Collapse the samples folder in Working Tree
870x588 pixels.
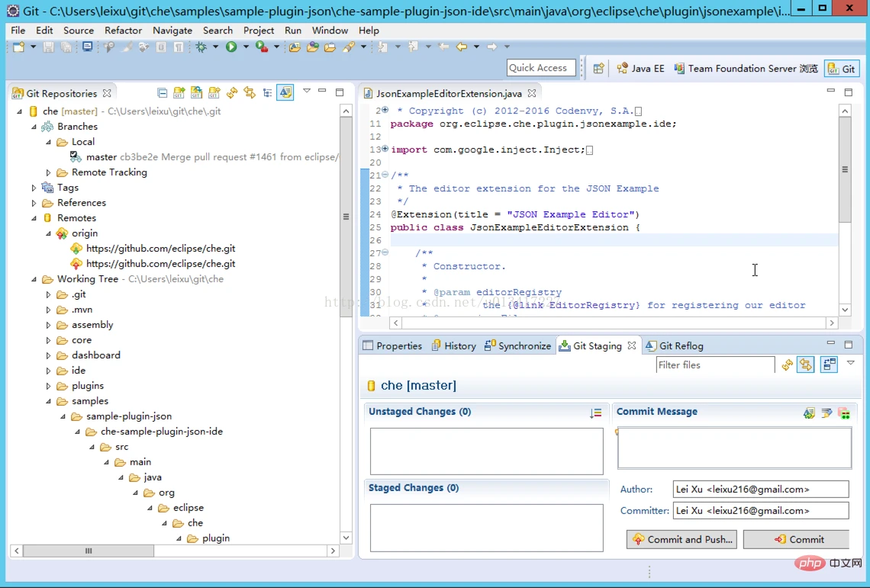(48, 401)
